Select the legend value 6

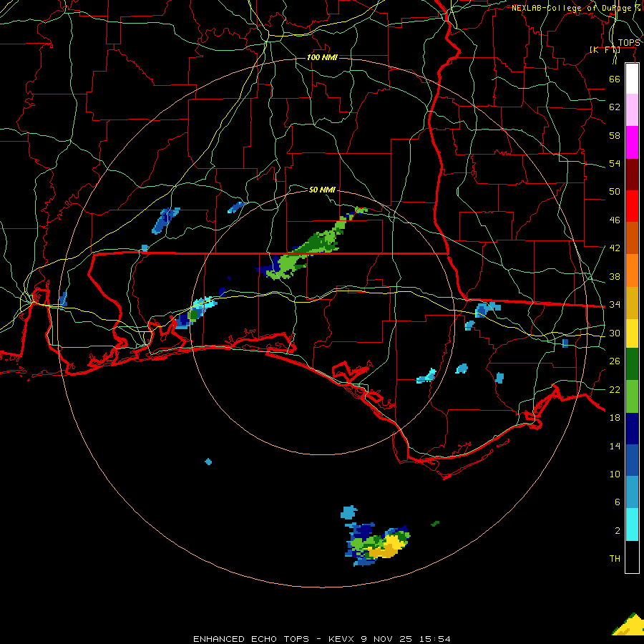pos(617,502)
